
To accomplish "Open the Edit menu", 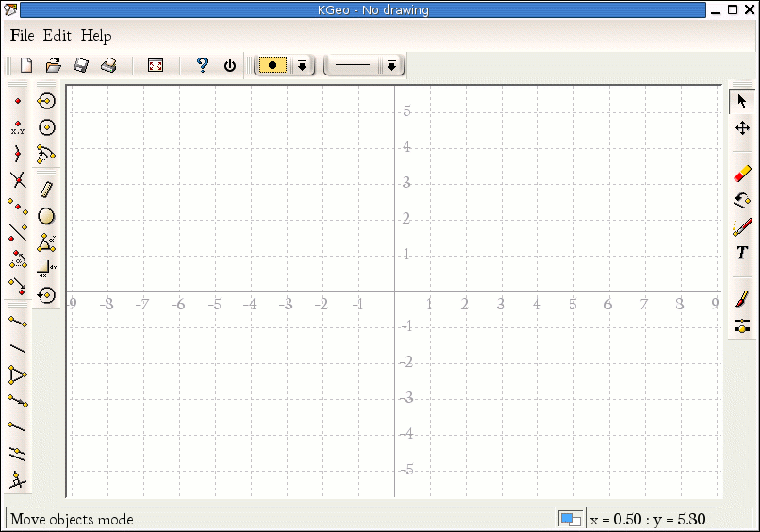I will pos(57,36).
